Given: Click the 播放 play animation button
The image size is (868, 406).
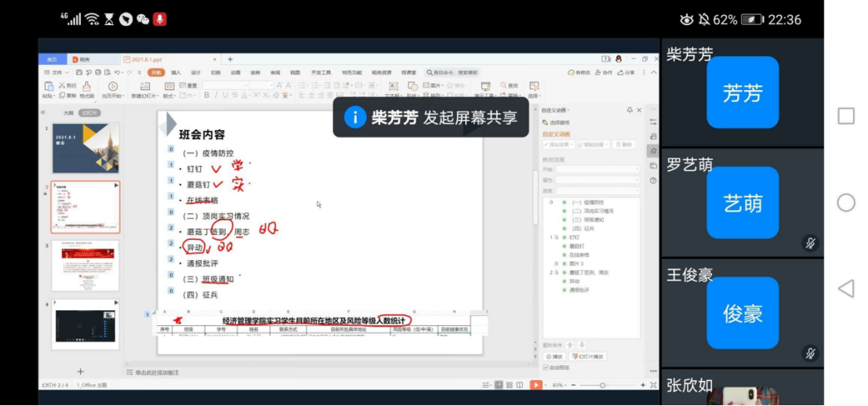Looking at the screenshot, I should click(554, 357).
